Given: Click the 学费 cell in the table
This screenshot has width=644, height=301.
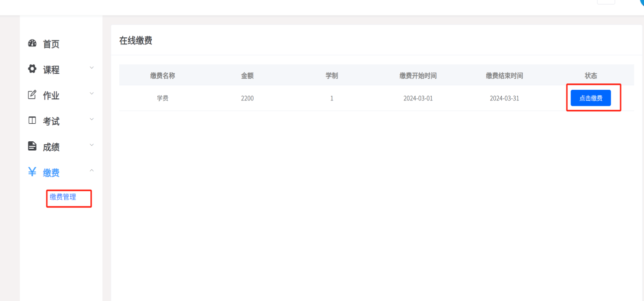Looking at the screenshot, I should (x=163, y=98).
